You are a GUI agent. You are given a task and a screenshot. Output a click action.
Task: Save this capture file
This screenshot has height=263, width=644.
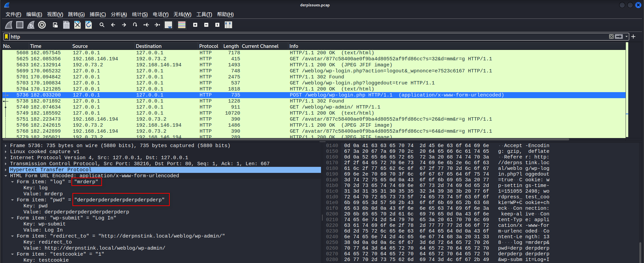pos(66,25)
